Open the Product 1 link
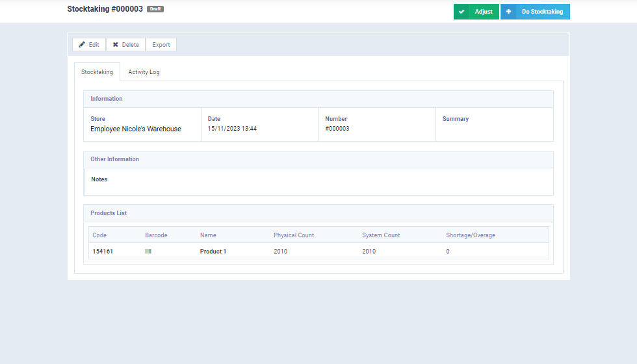The width and height of the screenshot is (637, 364). 213,252
